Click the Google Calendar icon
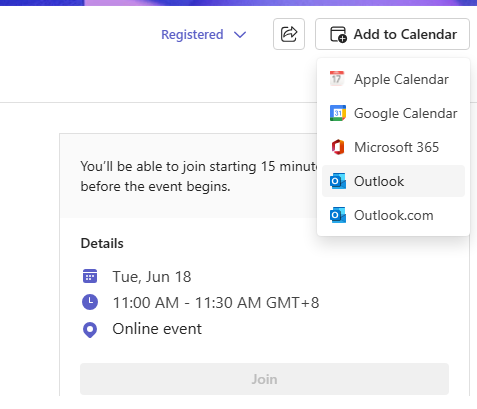Viewport: 477px width, 409px height. pos(338,113)
